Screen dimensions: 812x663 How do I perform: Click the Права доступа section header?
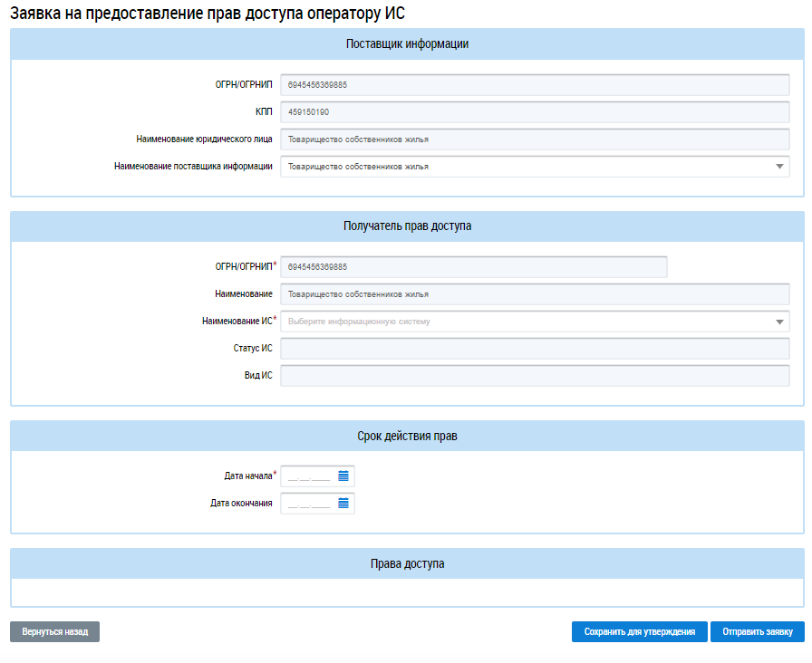[x=407, y=563]
